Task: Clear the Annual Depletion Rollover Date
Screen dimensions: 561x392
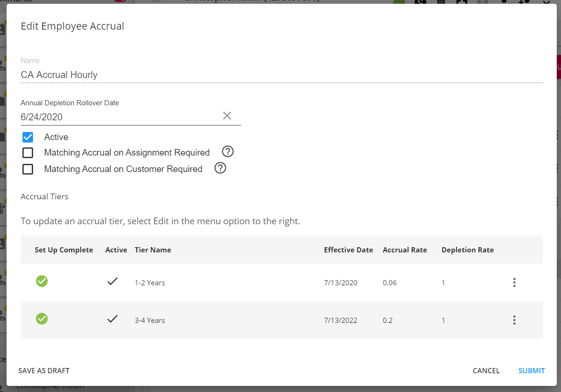Action: tap(227, 116)
